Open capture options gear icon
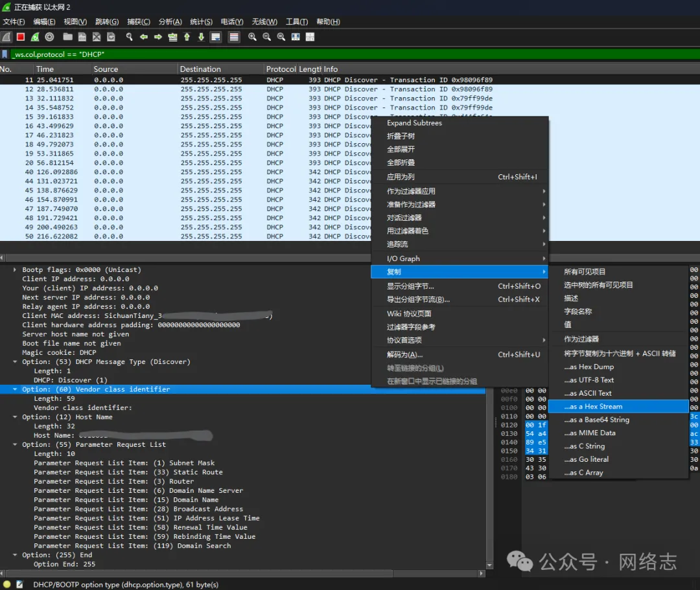This screenshot has height=590, width=700. tap(49, 37)
